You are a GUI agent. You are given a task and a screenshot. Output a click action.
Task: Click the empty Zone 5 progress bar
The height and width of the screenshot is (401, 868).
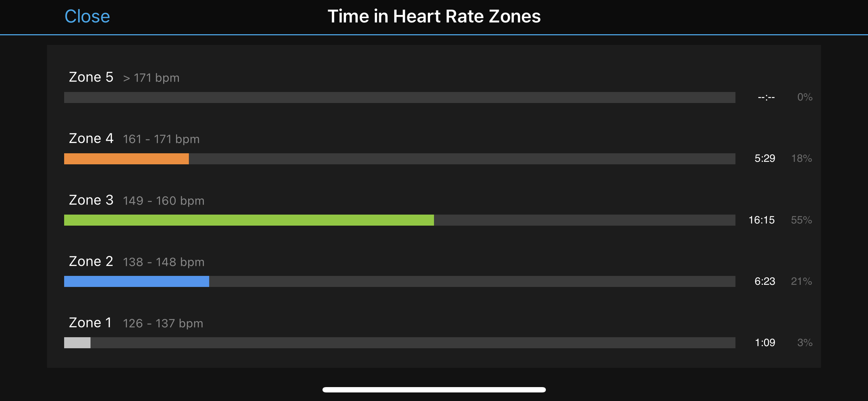coord(399,97)
